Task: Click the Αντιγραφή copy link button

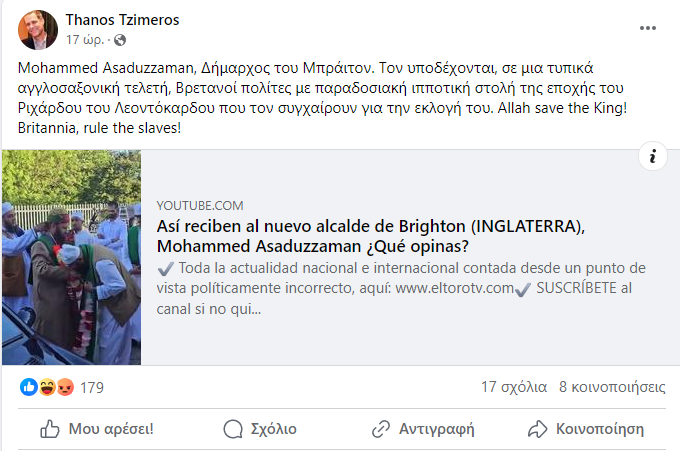Action: pos(423,429)
